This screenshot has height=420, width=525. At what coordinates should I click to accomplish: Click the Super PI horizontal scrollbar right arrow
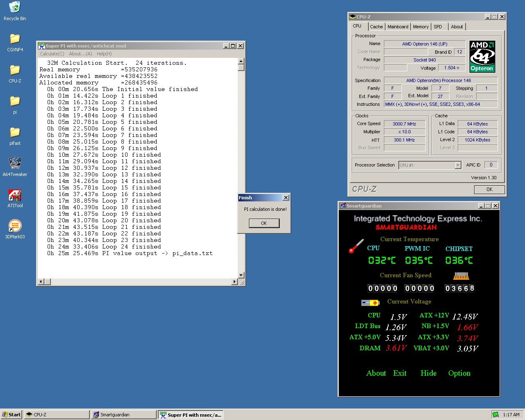(x=235, y=282)
